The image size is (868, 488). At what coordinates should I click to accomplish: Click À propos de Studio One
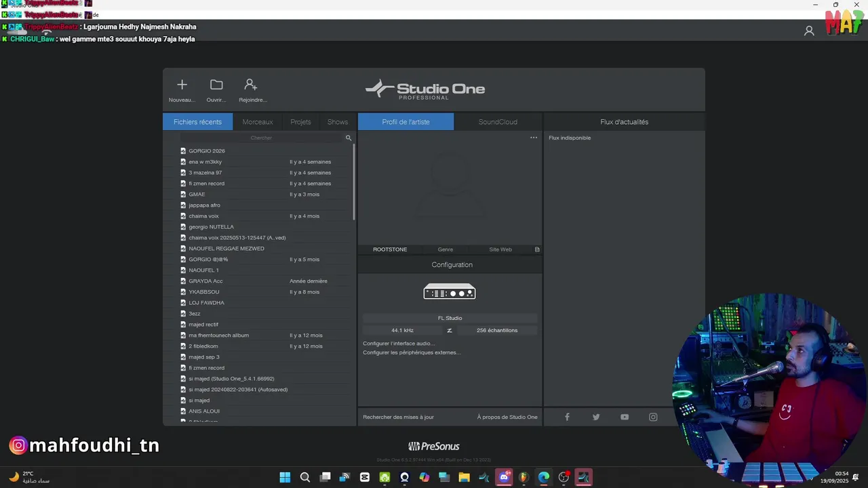(507, 417)
